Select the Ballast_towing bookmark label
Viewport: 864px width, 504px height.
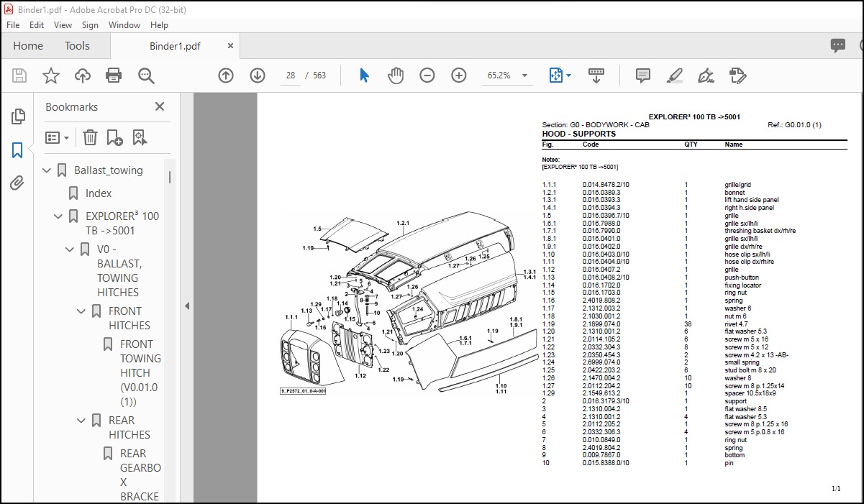[109, 170]
